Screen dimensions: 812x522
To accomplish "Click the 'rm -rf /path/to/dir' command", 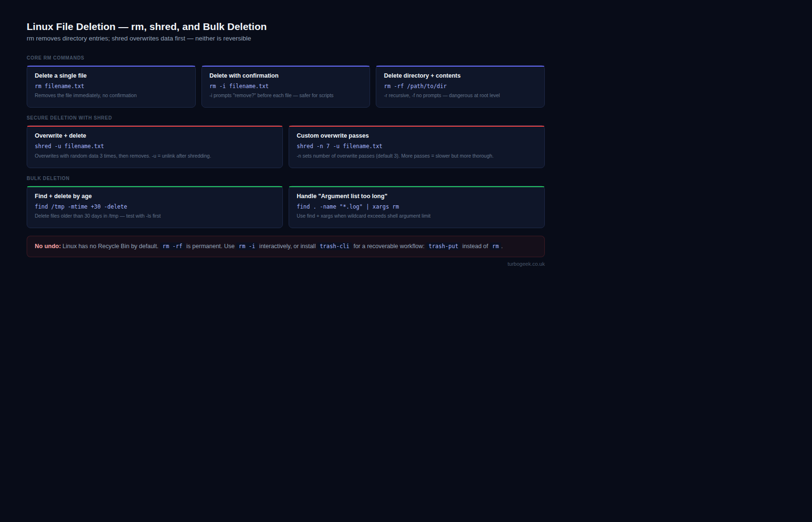I will [x=415, y=86].
